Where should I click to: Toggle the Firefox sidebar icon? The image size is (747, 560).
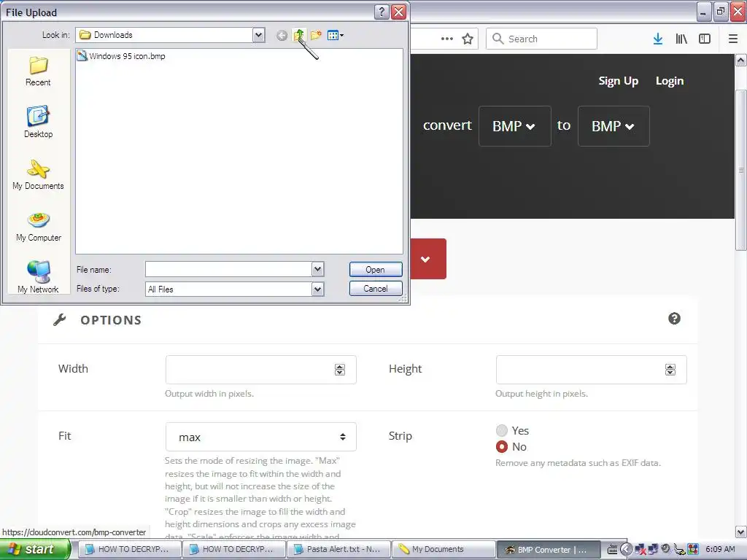[x=705, y=39]
